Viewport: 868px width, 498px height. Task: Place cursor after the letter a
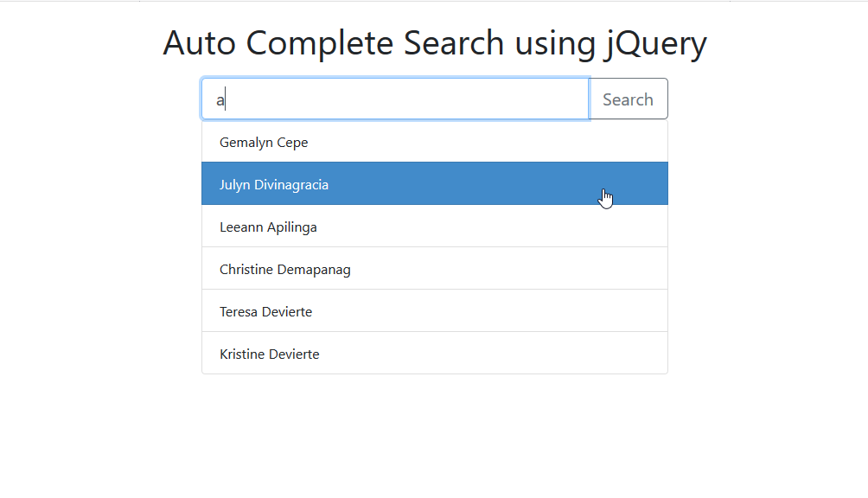[x=226, y=100]
